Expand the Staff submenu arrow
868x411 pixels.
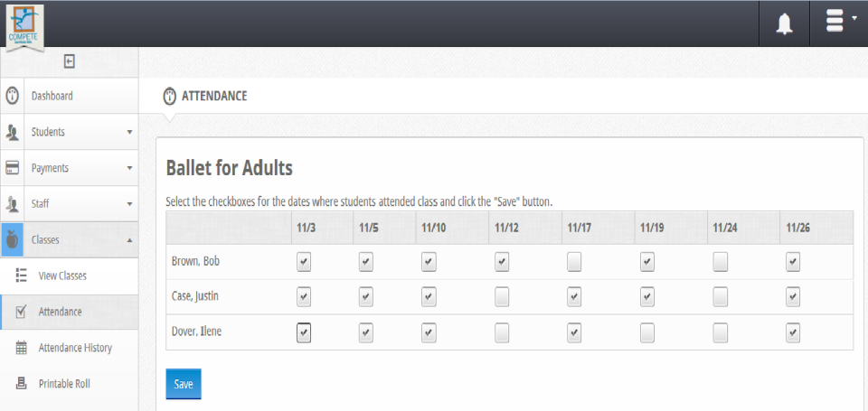(x=129, y=204)
